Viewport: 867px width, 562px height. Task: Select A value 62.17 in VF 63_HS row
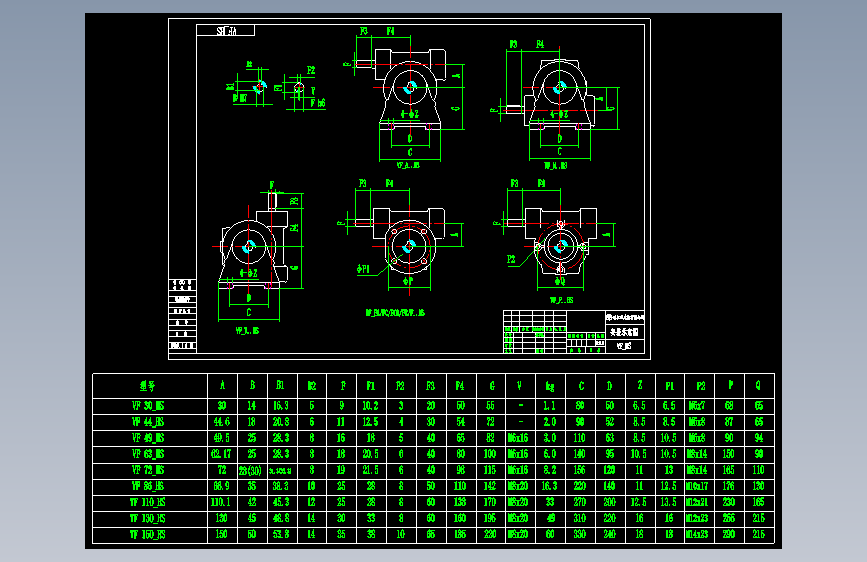click(222, 454)
